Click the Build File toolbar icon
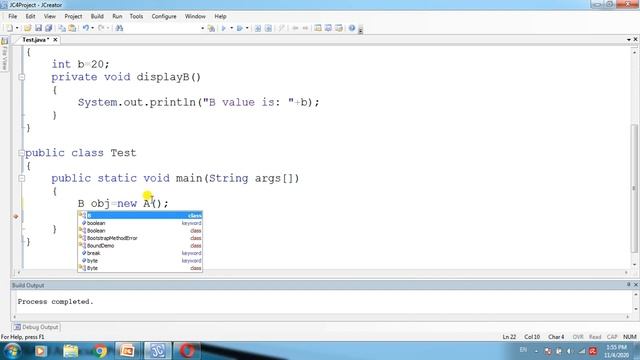 pyautogui.click(x=269, y=28)
